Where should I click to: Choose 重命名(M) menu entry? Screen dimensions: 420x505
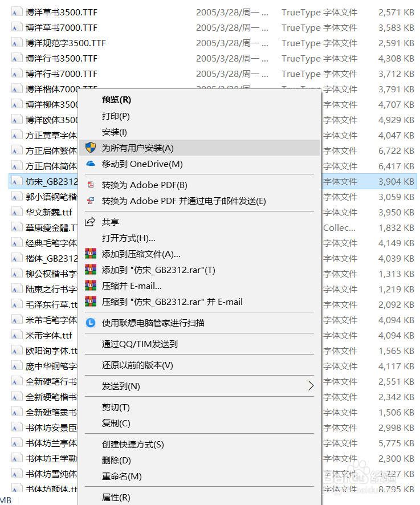[122, 476]
